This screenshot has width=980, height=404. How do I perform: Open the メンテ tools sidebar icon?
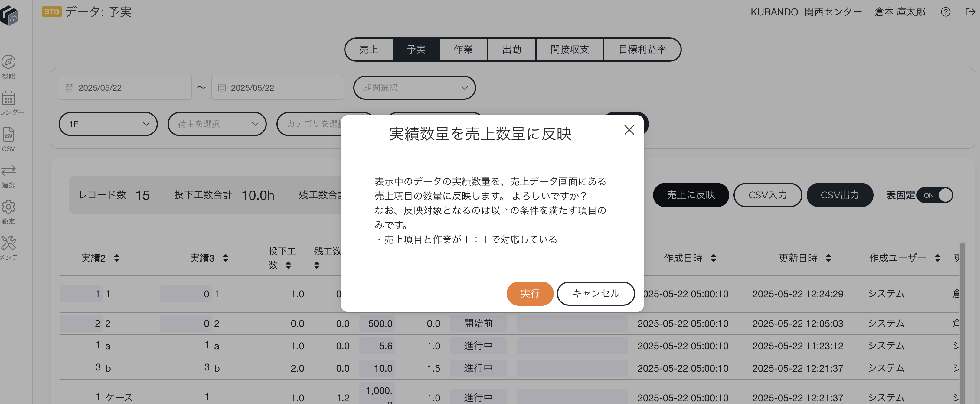8,243
